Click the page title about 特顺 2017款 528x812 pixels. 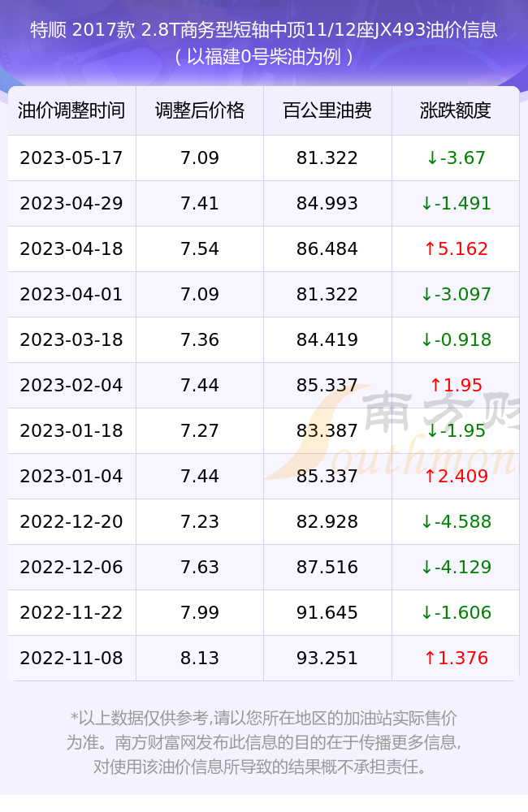(x=264, y=29)
